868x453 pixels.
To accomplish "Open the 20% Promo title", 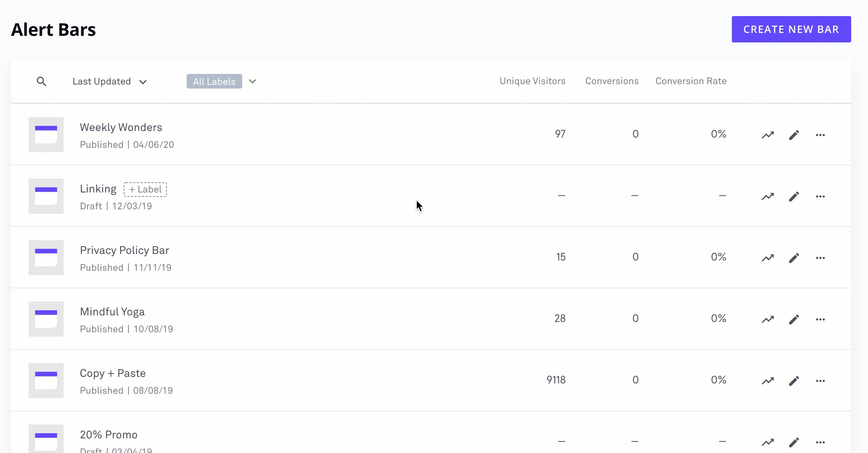I will [x=109, y=435].
